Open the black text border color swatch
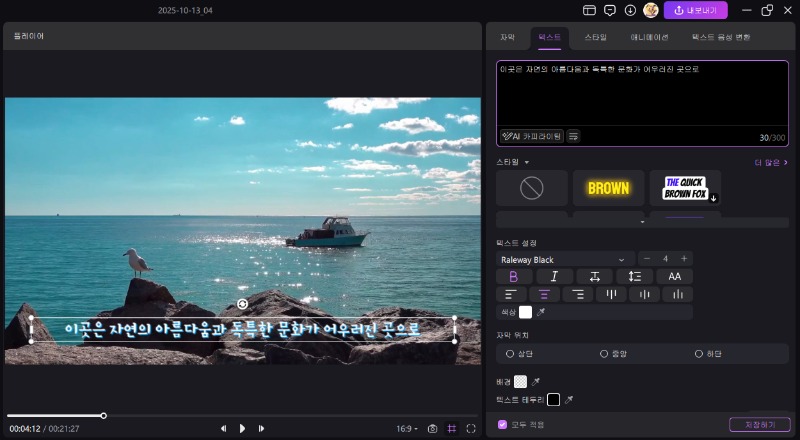This screenshot has width=800, height=440. 553,400
